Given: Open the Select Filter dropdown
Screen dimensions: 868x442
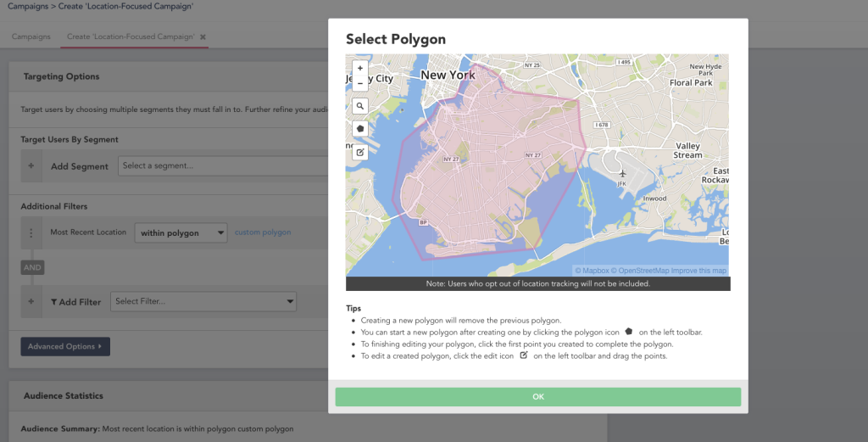Looking at the screenshot, I should point(204,301).
